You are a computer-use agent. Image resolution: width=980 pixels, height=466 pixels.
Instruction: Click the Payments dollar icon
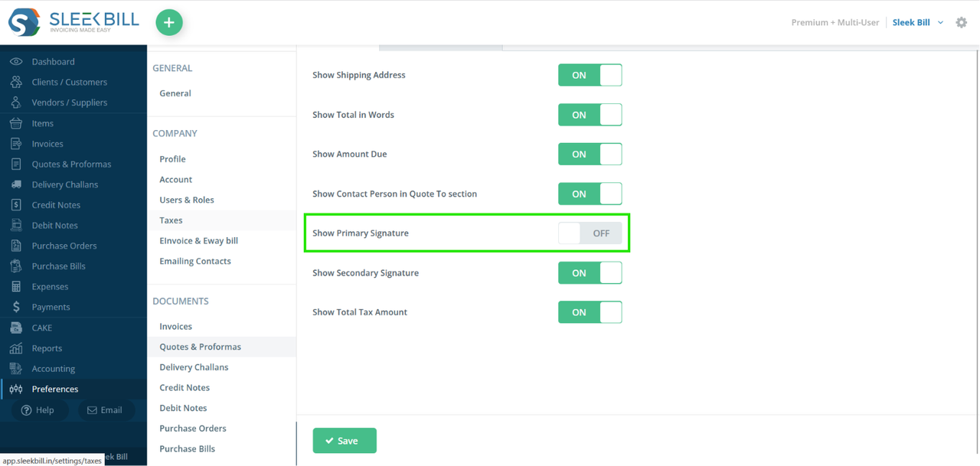tap(16, 307)
